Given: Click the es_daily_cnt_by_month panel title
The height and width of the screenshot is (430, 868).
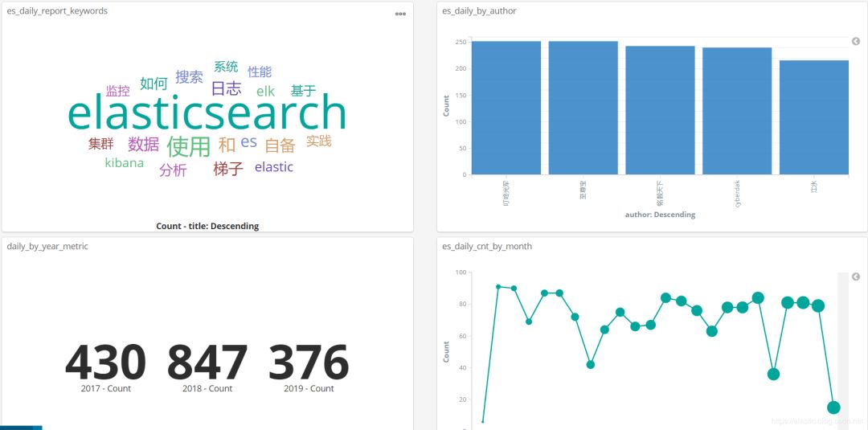Looking at the screenshot, I should (487, 246).
